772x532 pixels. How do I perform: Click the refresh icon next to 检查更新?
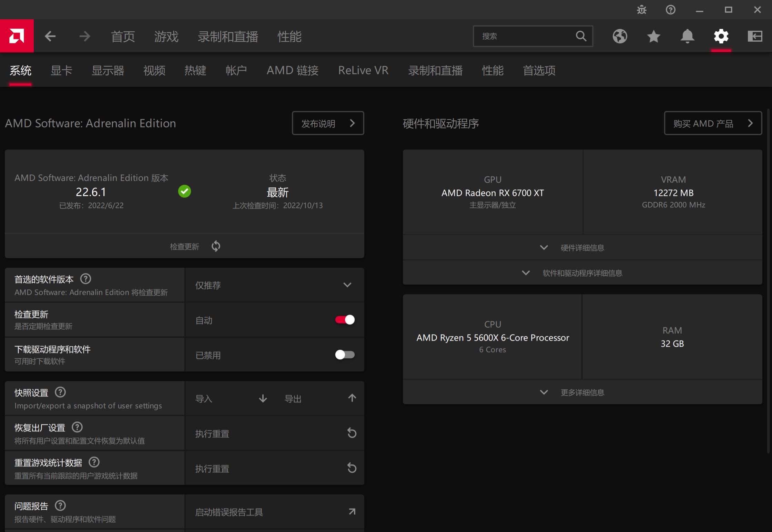click(216, 246)
